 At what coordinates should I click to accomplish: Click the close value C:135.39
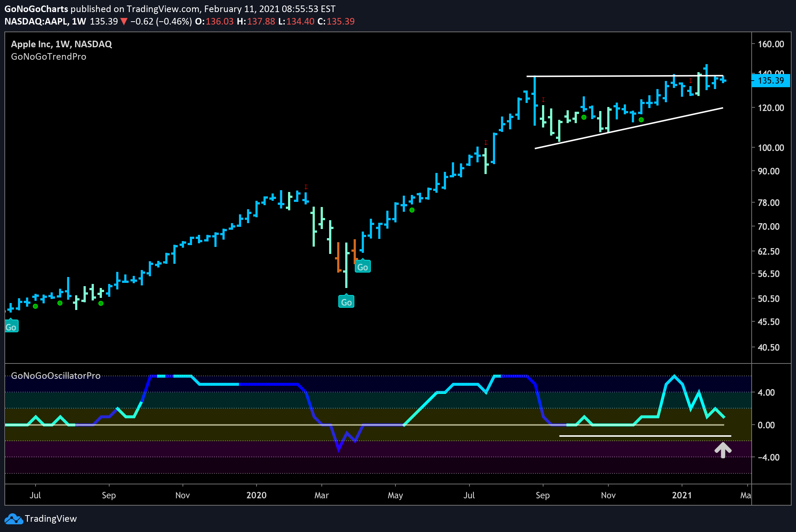[x=336, y=22]
